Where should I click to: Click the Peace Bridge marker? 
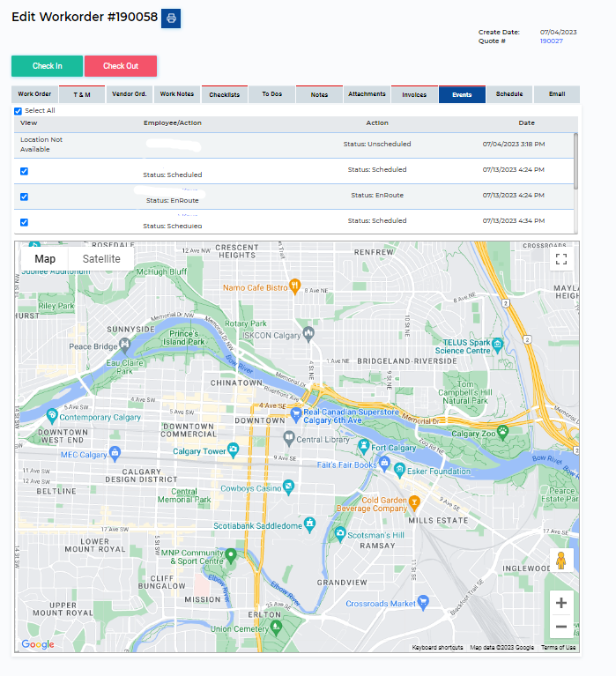coord(124,345)
